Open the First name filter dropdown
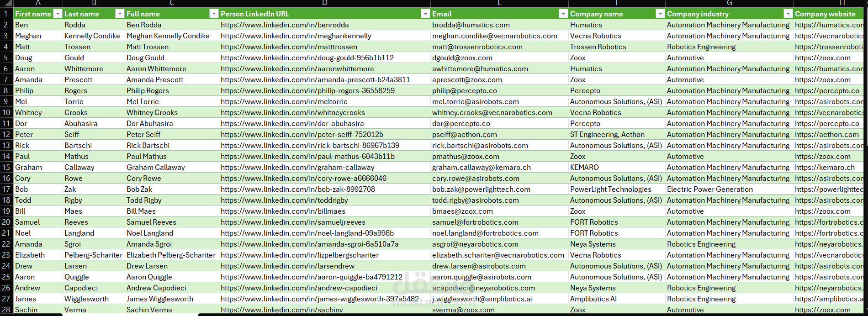Image resolution: width=868 pixels, height=316 pixels. pos(58,14)
